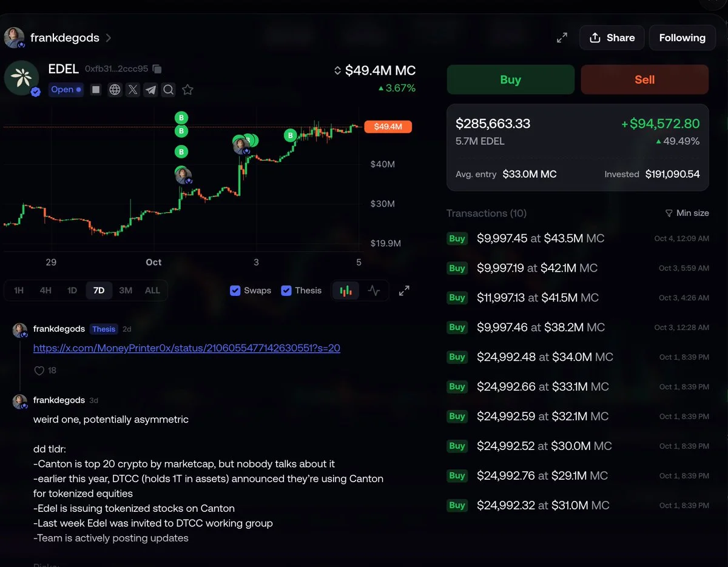The width and height of the screenshot is (728, 567).
Task: Click the 5.7M EDEL holdings text
Action: tap(480, 141)
